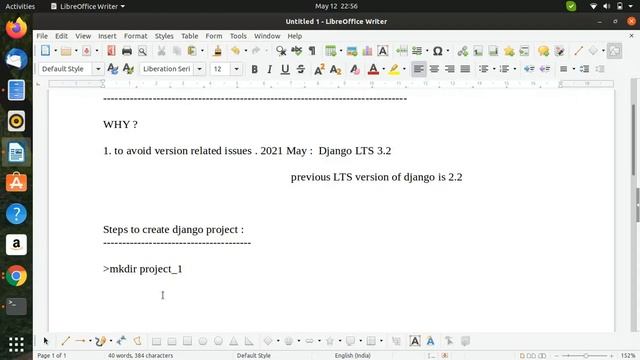Click the Insert Text Box icon
The height and width of the screenshot is (360, 640).
tap(382, 51)
